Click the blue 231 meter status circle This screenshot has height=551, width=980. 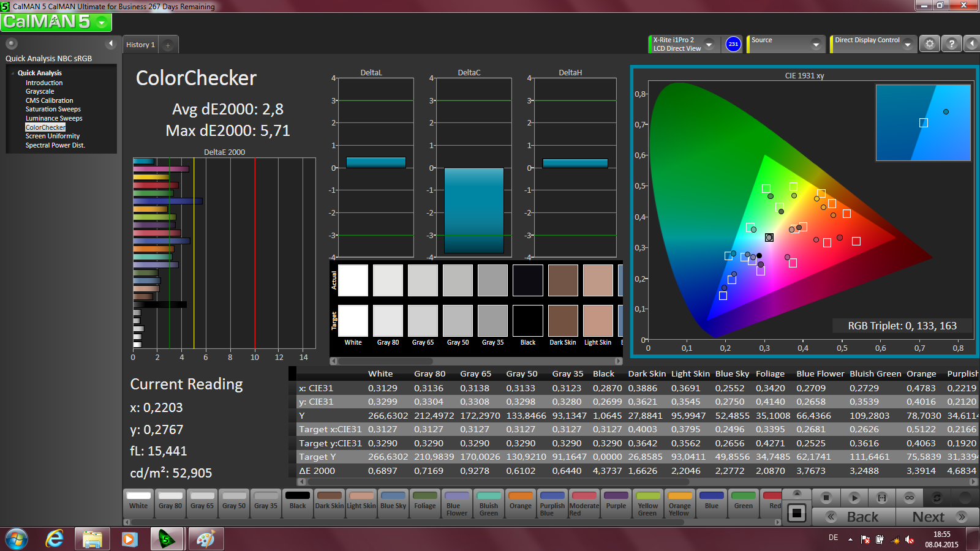[x=733, y=44]
